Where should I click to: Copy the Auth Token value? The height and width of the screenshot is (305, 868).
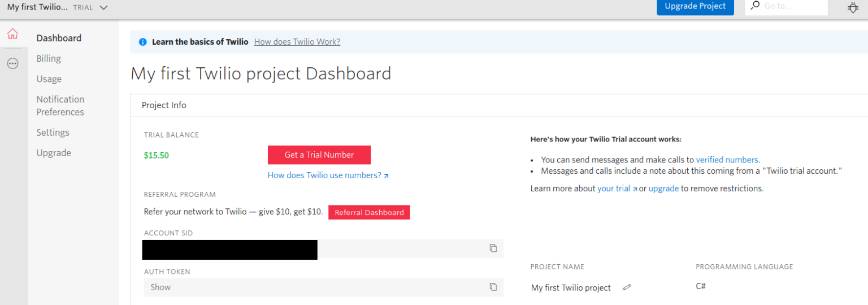tap(493, 287)
